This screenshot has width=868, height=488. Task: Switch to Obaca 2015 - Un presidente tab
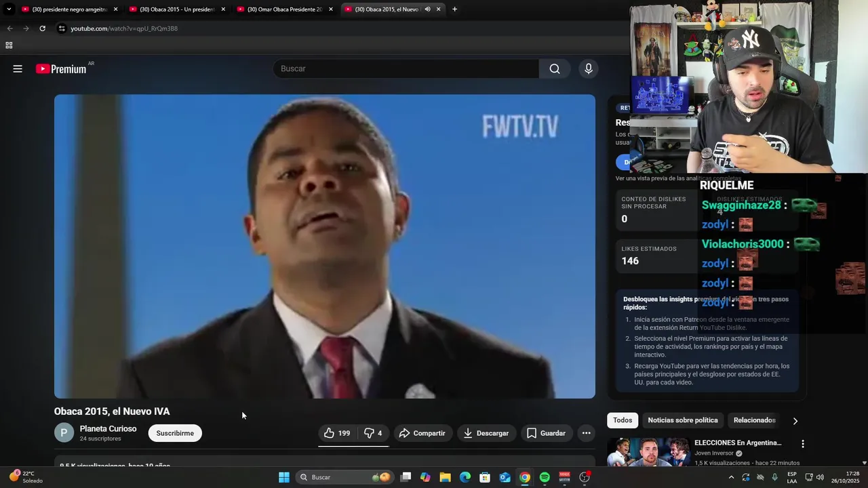(x=176, y=9)
